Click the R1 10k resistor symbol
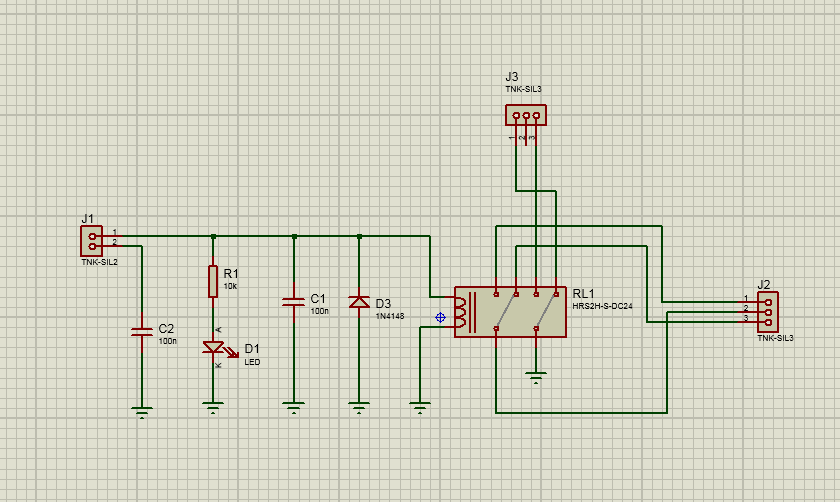Viewport: 840px width, 502px height. [213, 281]
